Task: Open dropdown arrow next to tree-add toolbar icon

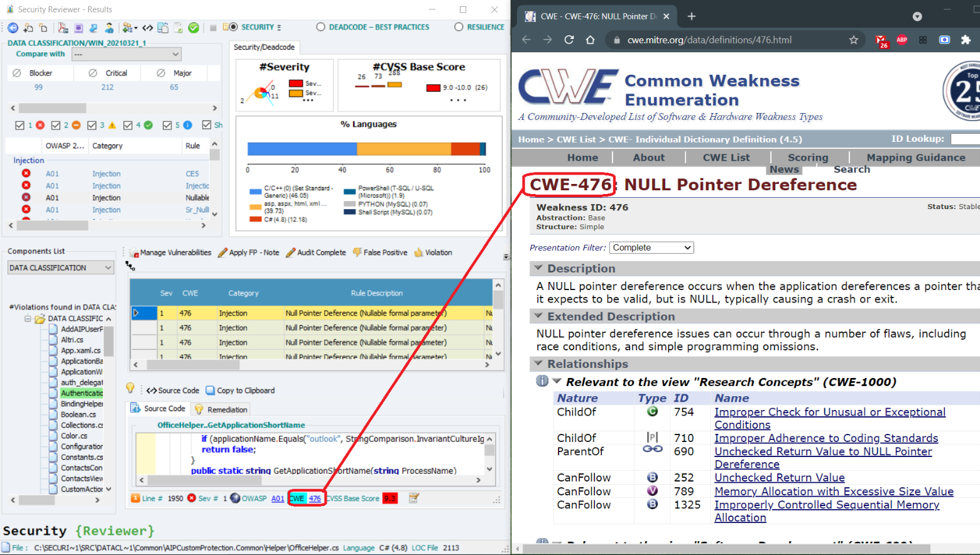Action: tap(136, 28)
